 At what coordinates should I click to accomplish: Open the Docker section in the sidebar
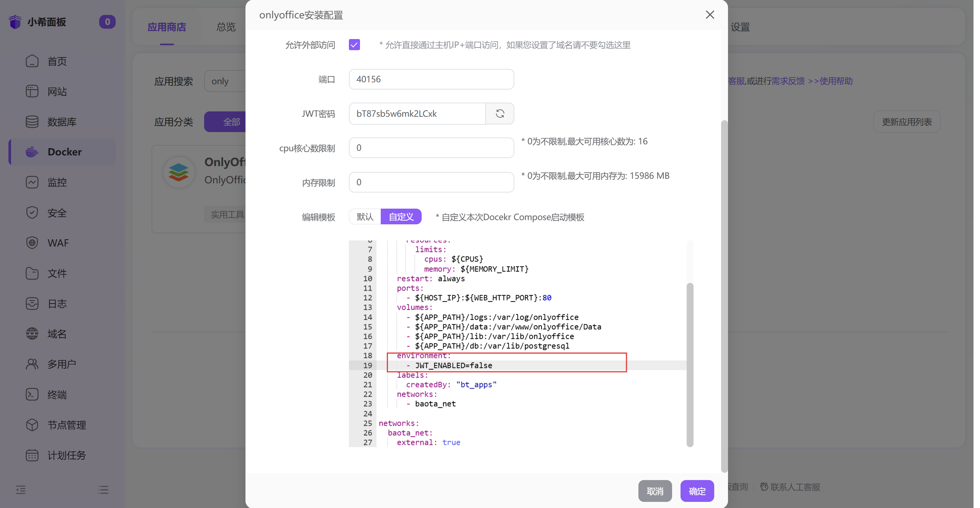click(x=64, y=152)
